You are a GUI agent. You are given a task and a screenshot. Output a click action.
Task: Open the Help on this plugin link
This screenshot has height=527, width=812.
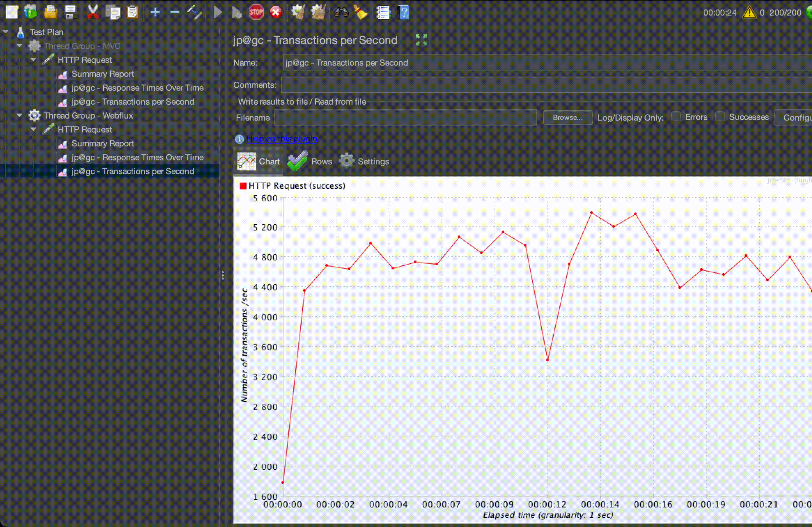(x=281, y=139)
